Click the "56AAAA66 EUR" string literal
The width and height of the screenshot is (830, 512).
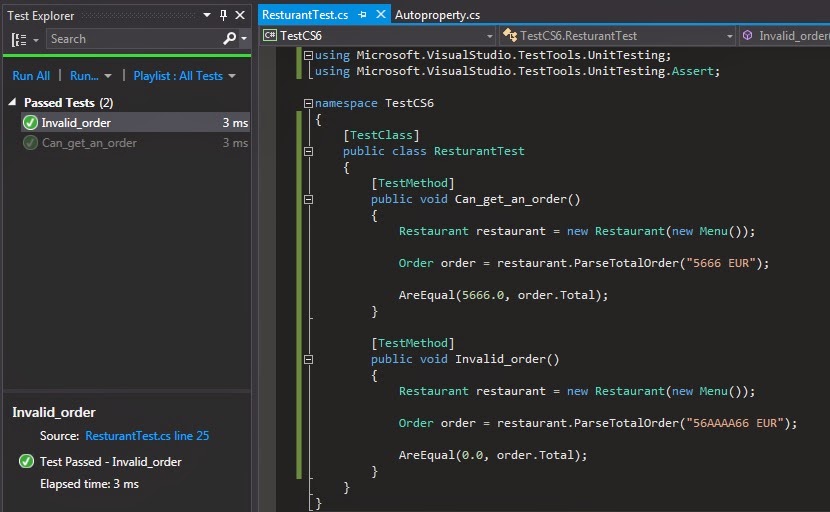coord(735,423)
